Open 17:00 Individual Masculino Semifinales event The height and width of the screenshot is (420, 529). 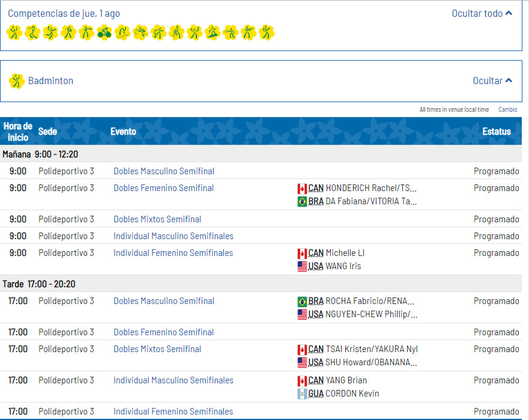point(174,380)
